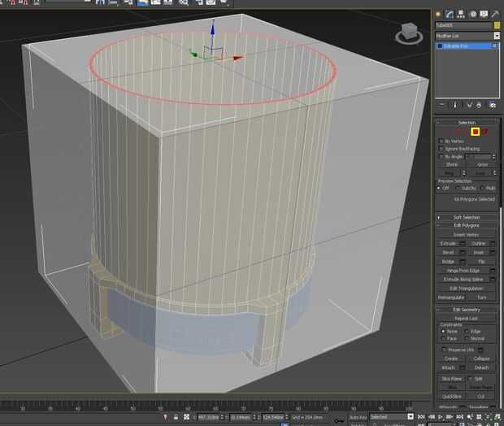Select the Polygon sub-object level icon

[x=475, y=132]
